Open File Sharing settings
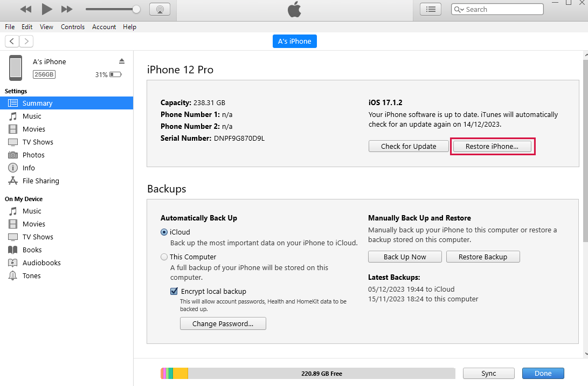 click(67, 181)
